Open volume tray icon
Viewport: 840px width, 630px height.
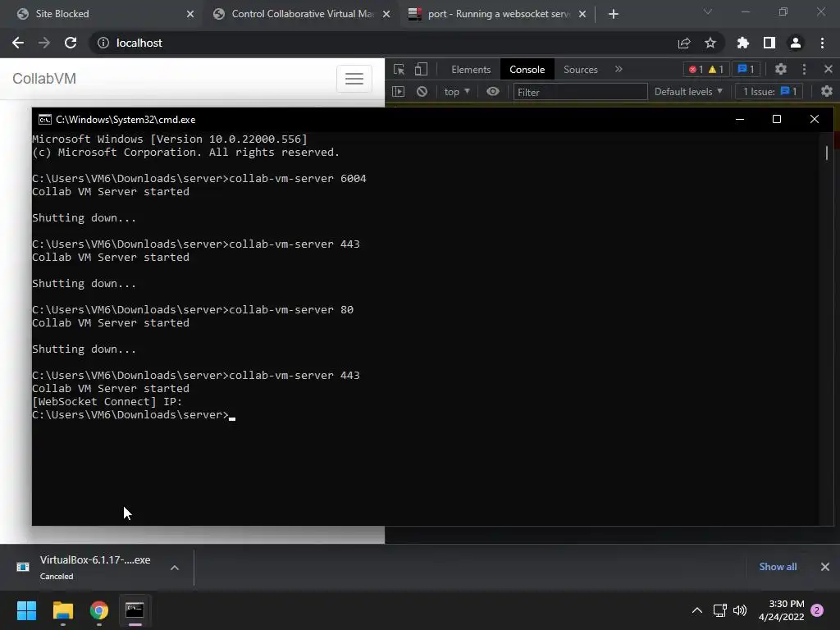pos(741,610)
